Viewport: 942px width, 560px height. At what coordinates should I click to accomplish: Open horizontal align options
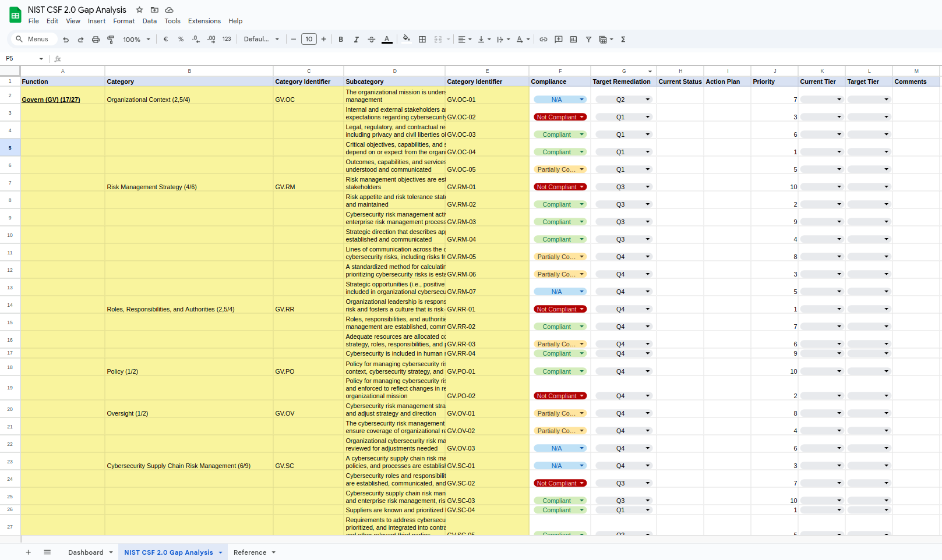pos(464,40)
